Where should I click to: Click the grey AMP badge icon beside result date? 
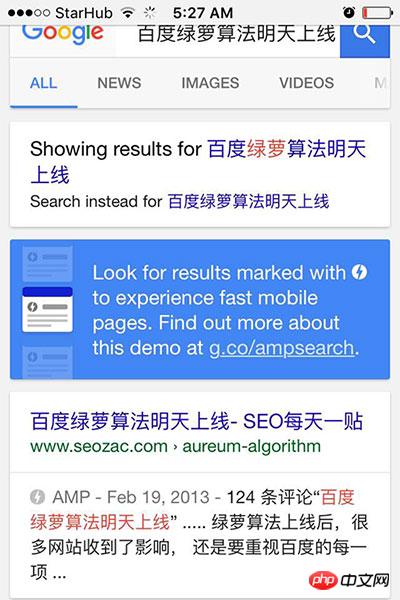38,497
